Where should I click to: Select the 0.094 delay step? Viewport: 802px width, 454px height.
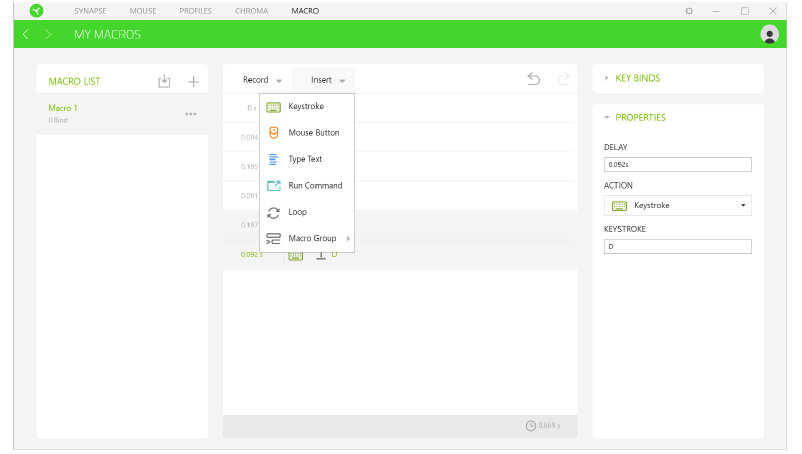pos(400,137)
